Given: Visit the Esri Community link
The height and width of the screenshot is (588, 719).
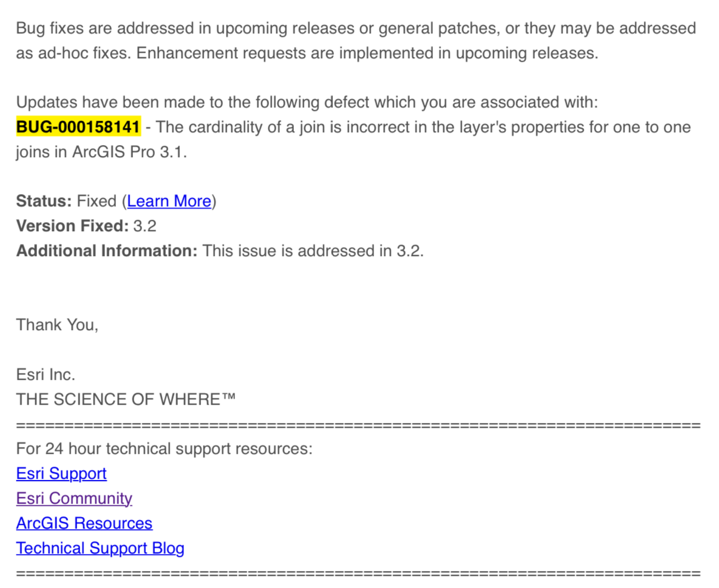Looking at the screenshot, I should 74,499.
